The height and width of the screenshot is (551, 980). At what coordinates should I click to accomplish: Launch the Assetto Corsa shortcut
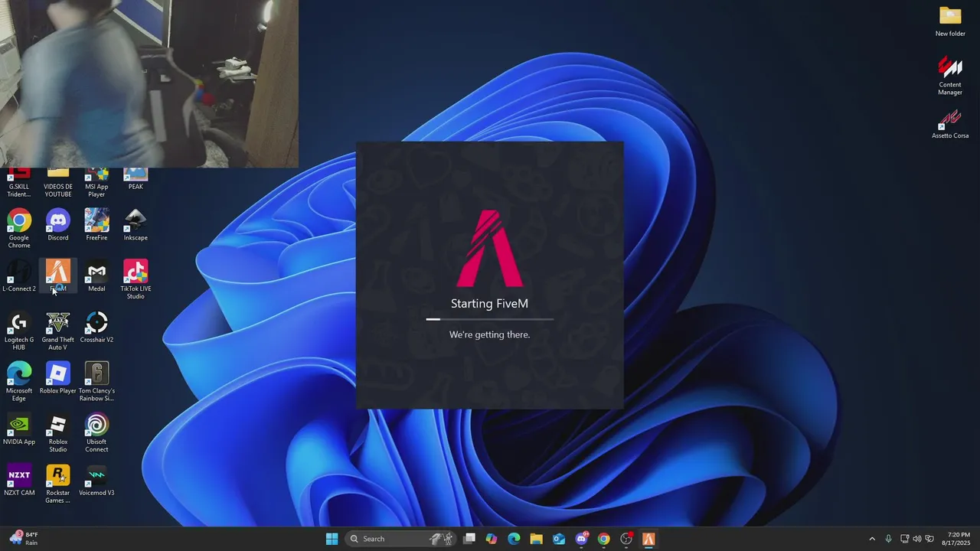tap(950, 123)
